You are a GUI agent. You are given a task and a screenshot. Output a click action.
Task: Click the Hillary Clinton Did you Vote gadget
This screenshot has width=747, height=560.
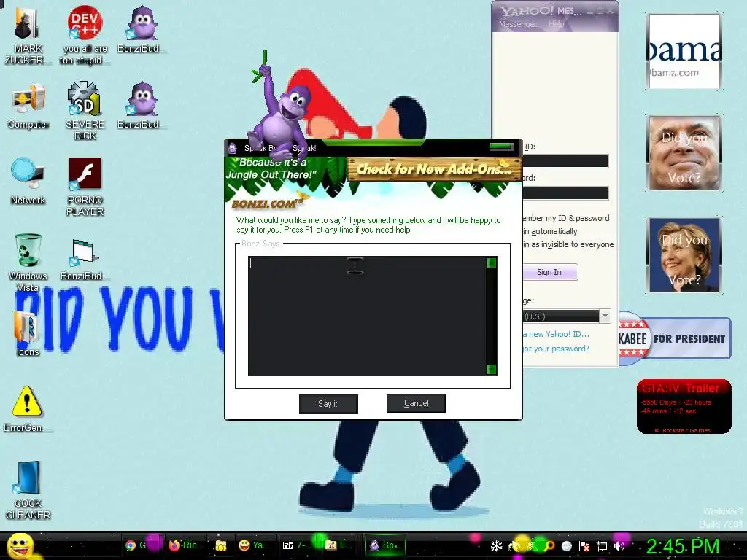click(684, 254)
